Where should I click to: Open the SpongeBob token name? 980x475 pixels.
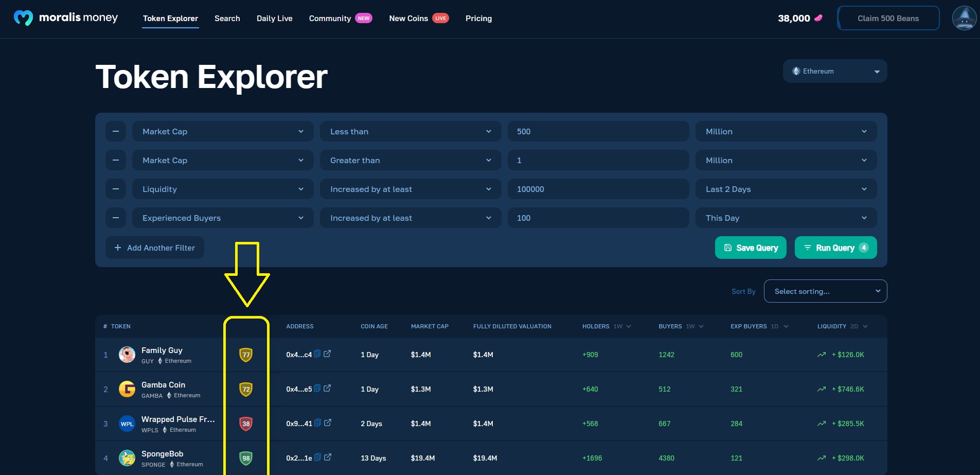click(163, 453)
